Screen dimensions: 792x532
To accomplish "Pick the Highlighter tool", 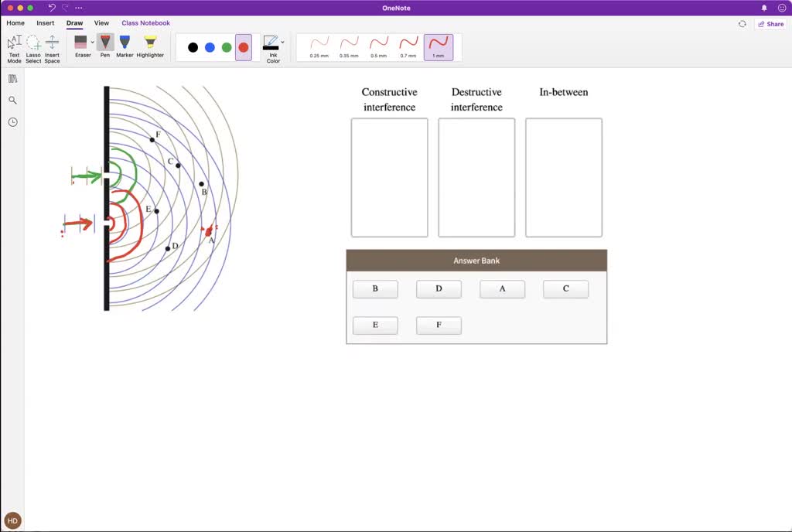I will 150,46.
